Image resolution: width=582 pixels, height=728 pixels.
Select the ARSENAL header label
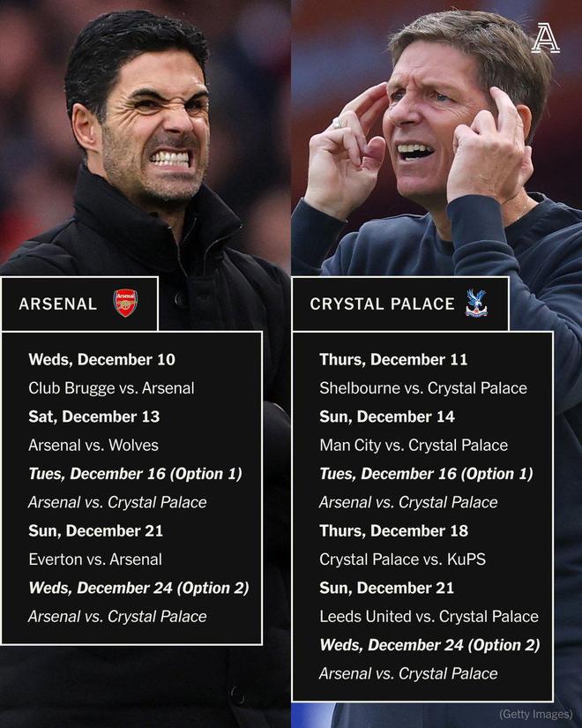coord(58,304)
